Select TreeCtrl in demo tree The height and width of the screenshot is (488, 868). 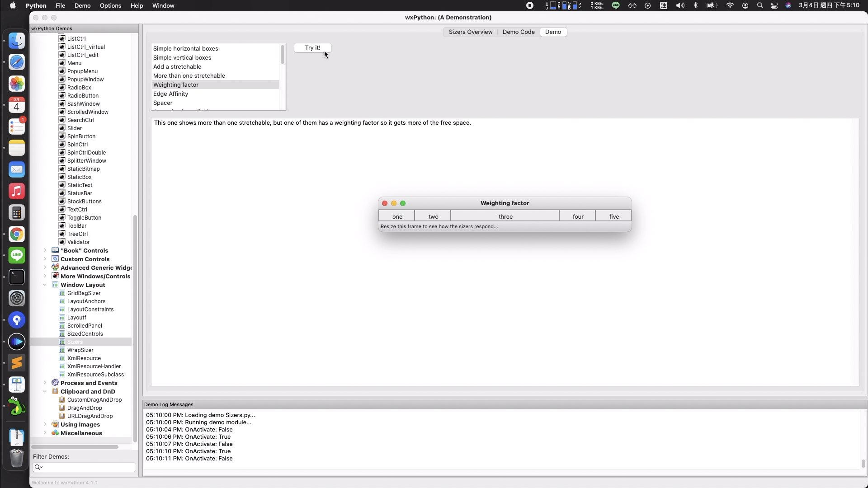[x=77, y=234]
